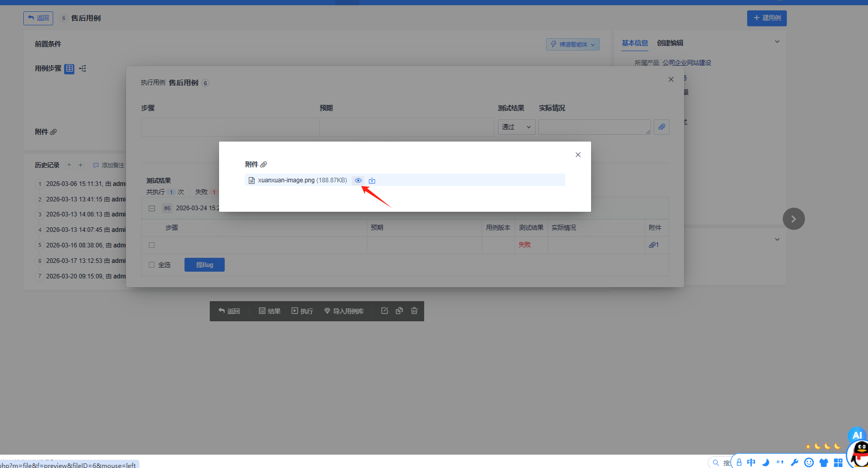868x468 pixels.
Task: Collapse the 基本信息 panel chevron
Action: 777,42
